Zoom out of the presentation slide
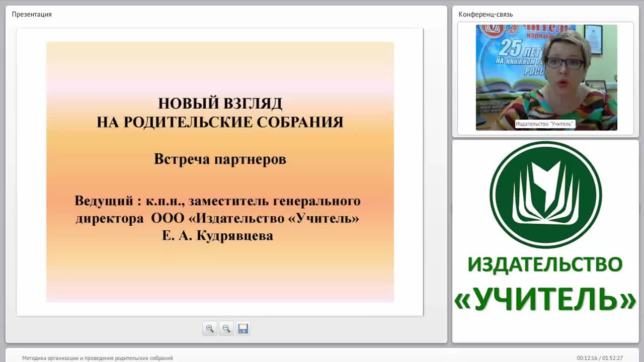644x362 pixels. 226,328
